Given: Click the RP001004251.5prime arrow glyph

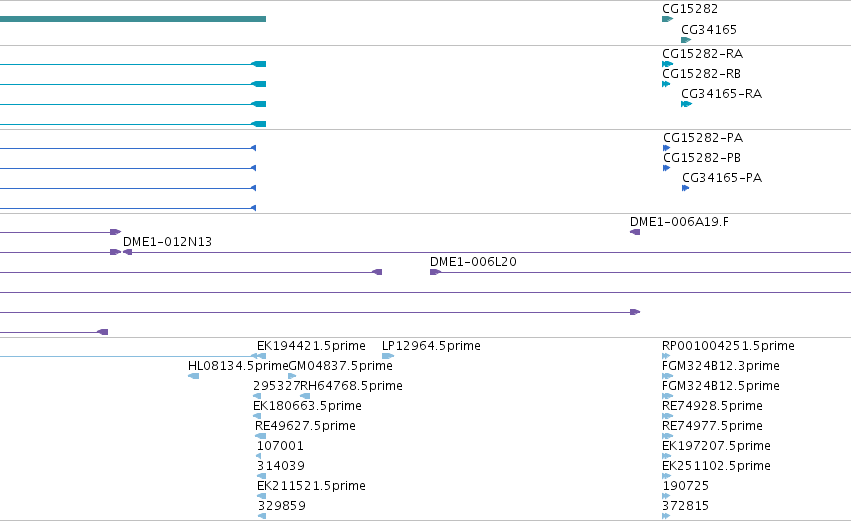Looking at the screenshot, I should point(665,357).
